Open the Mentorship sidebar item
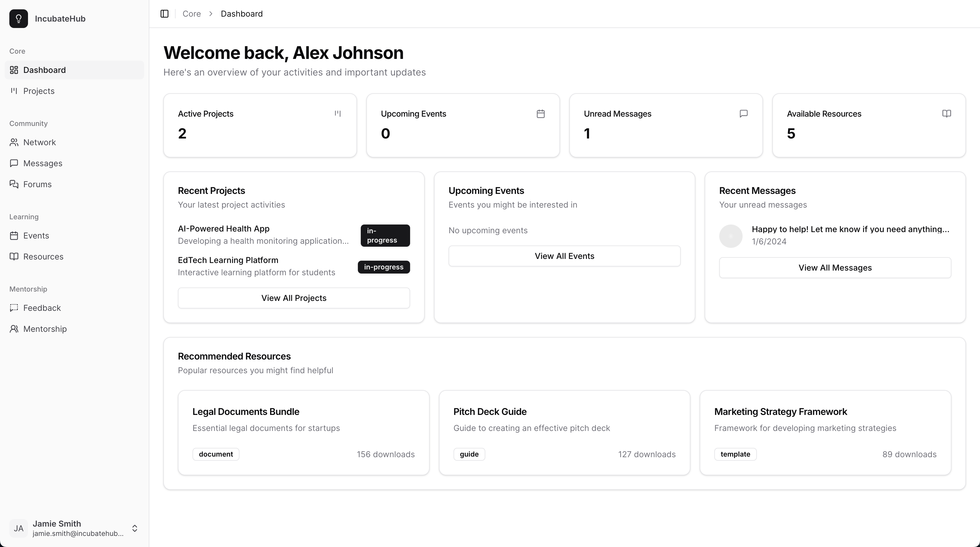The image size is (980, 547). (x=45, y=329)
